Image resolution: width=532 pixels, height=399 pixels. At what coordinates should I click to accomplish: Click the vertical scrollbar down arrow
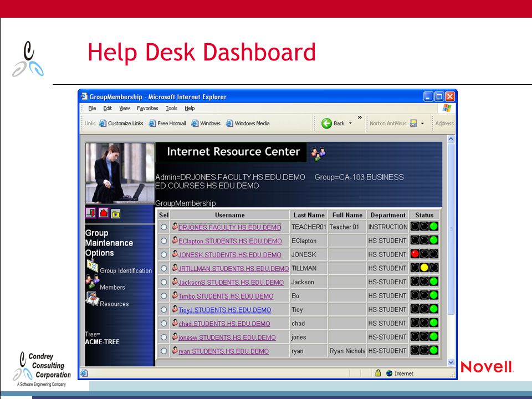[x=451, y=362]
